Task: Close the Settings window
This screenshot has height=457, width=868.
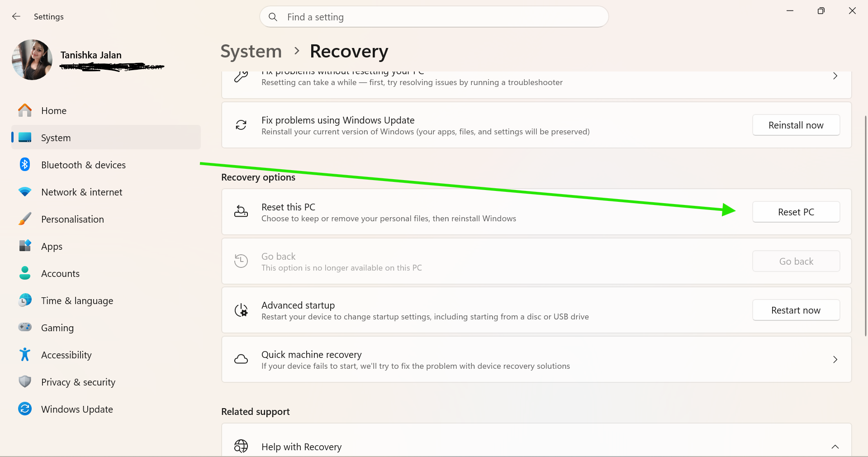Action: (852, 11)
